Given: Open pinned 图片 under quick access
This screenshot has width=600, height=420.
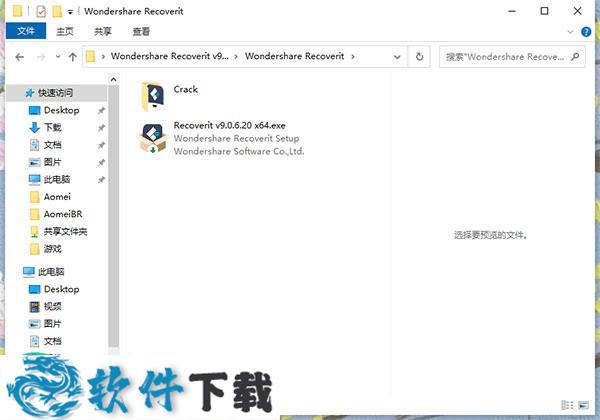Looking at the screenshot, I should click(52, 162).
